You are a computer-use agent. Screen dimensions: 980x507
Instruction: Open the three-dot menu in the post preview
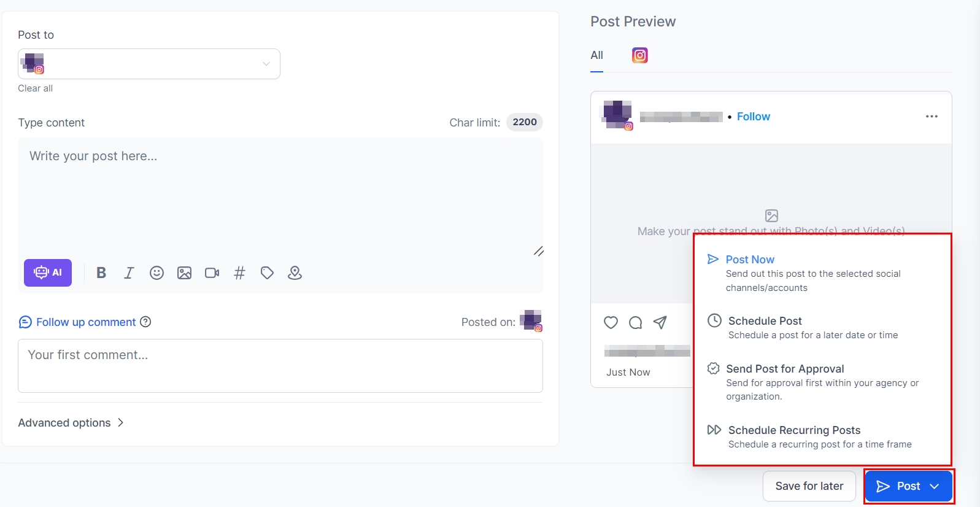932,117
